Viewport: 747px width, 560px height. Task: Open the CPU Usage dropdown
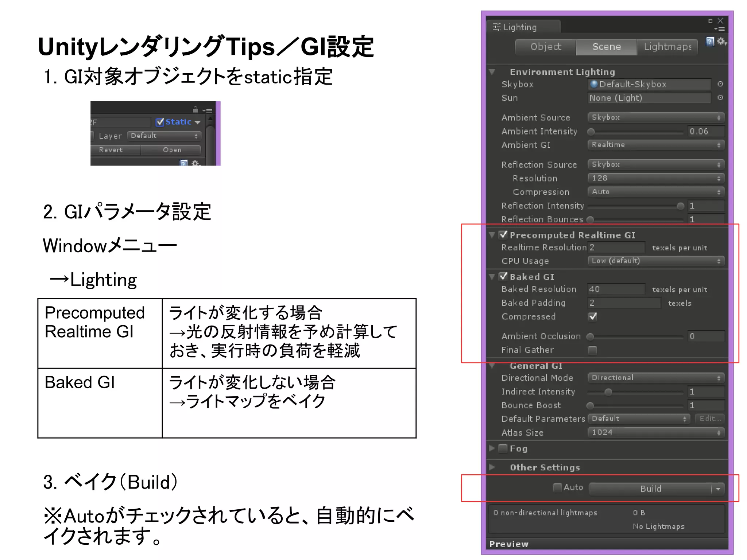(x=656, y=261)
